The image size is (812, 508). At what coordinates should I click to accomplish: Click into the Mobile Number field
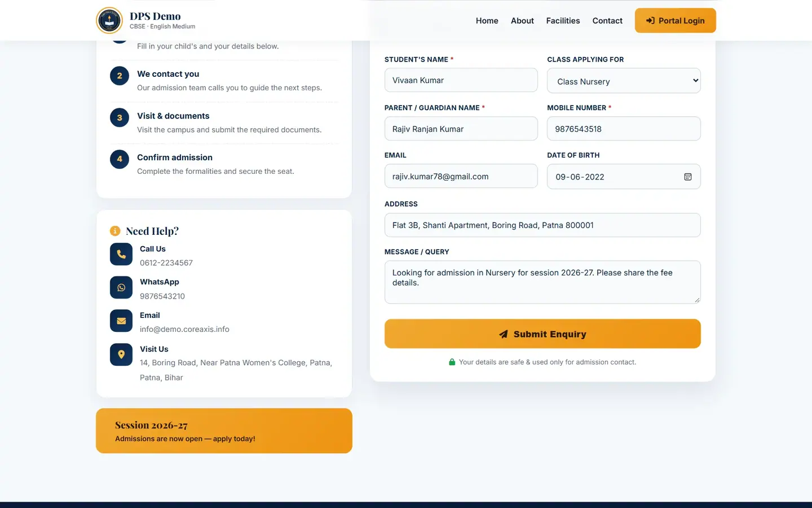[624, 129]
